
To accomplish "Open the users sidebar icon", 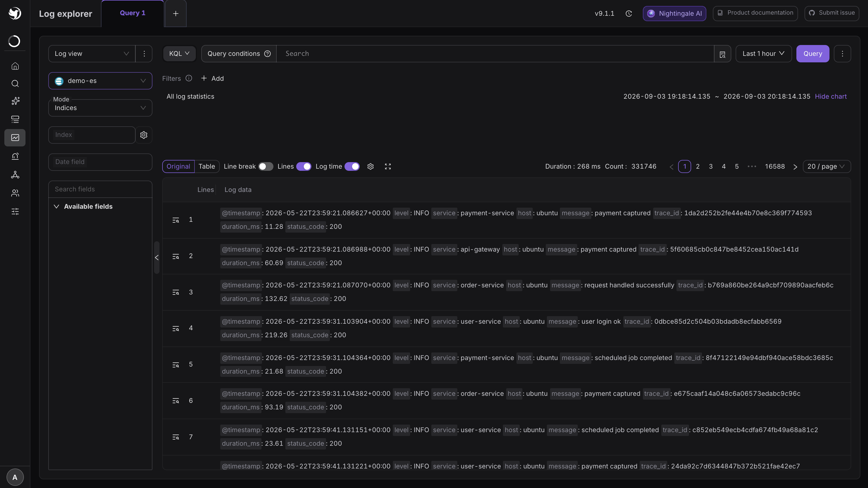I will pos(15,193).
